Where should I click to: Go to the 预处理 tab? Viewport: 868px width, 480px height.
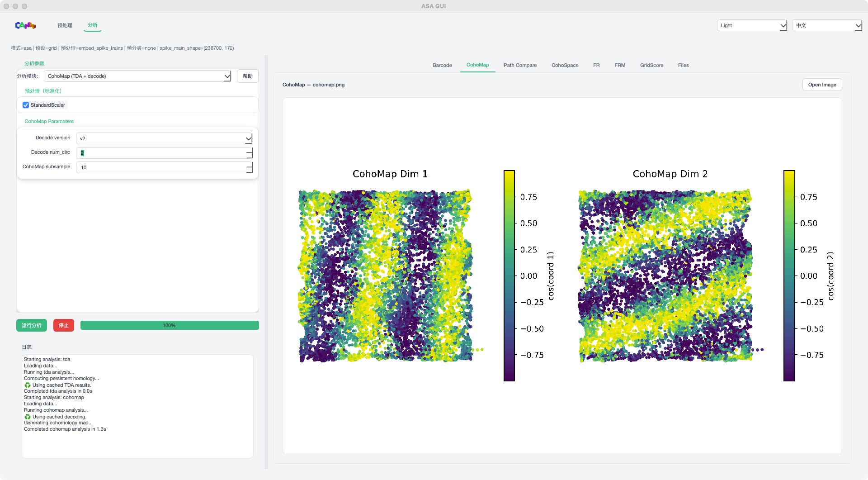tap(65, 25)
